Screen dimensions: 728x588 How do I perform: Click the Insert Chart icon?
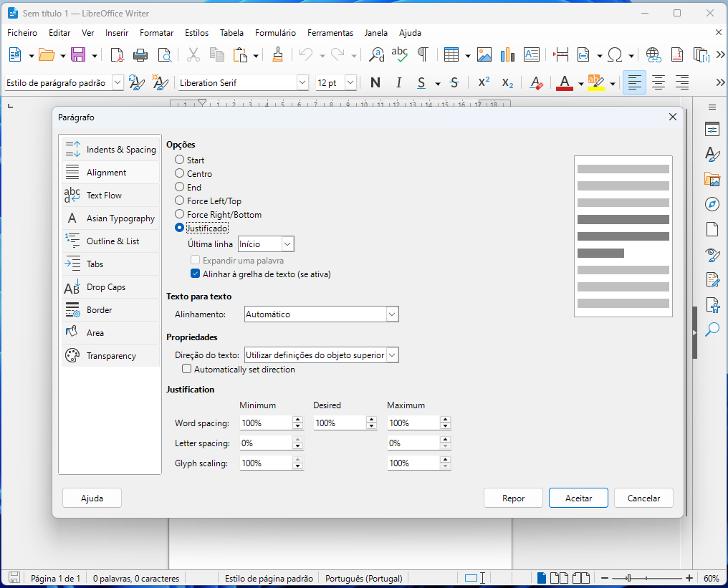[508, 55]
